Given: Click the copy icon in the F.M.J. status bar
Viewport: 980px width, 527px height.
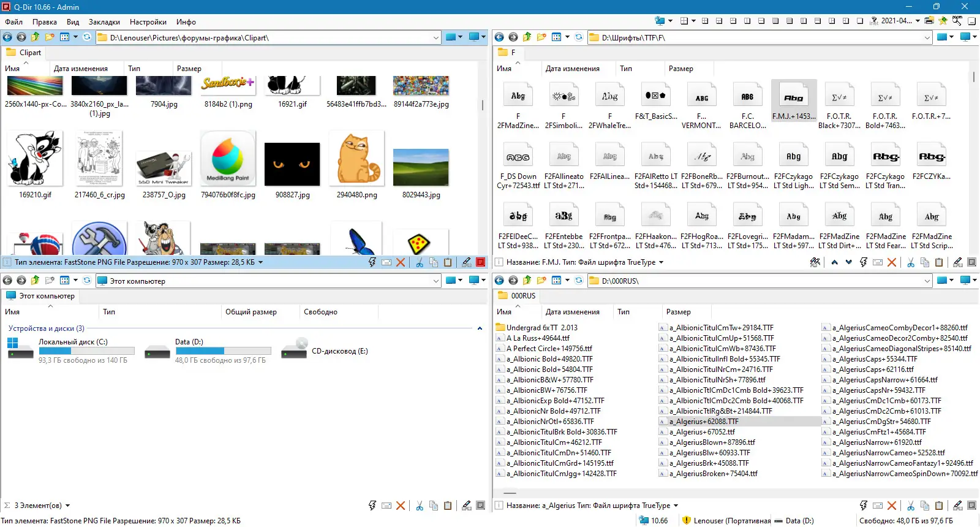Looking at the screenshot, I should pos(925,262).
